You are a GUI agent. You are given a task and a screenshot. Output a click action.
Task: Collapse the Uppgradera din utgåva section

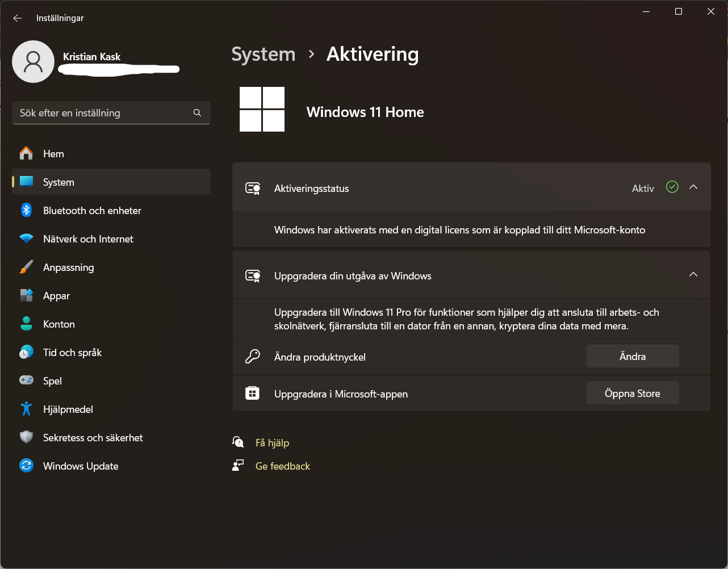[x=693, y=274]
